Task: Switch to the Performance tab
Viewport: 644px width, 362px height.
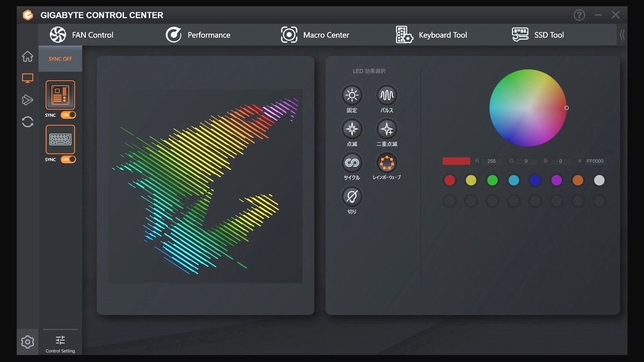Action: tap(197, 35)
